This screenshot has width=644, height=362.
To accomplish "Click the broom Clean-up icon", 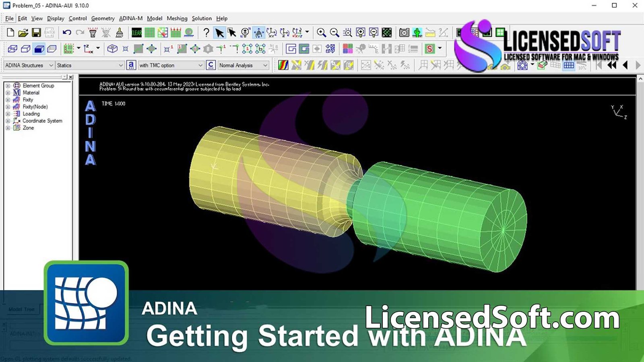I will click(x=120, y=33).
